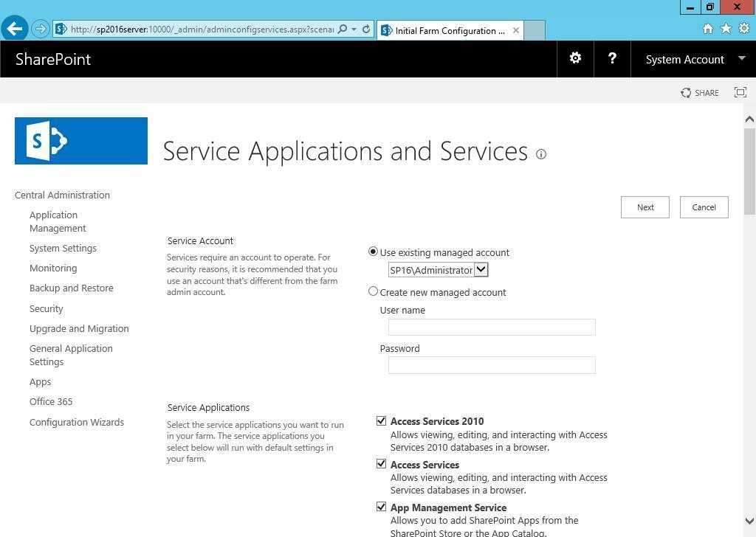Open Central Administration link

point(62,195)
